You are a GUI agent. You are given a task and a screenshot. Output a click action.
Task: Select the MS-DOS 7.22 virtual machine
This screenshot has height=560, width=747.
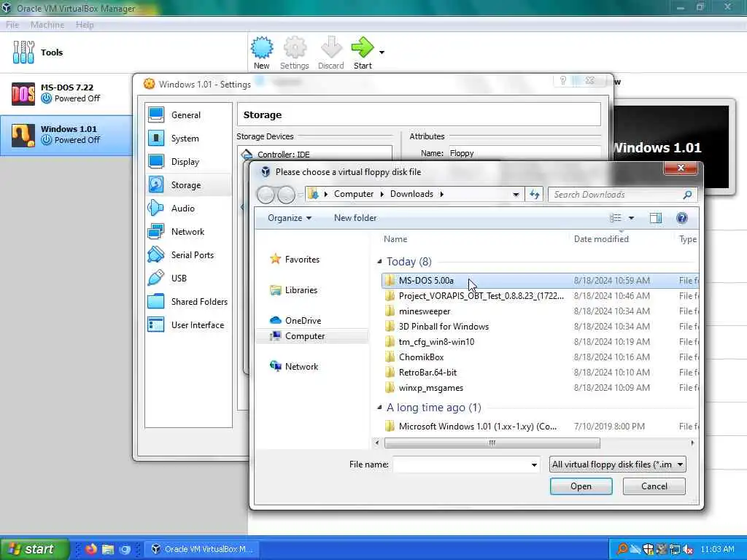[66, 93]
